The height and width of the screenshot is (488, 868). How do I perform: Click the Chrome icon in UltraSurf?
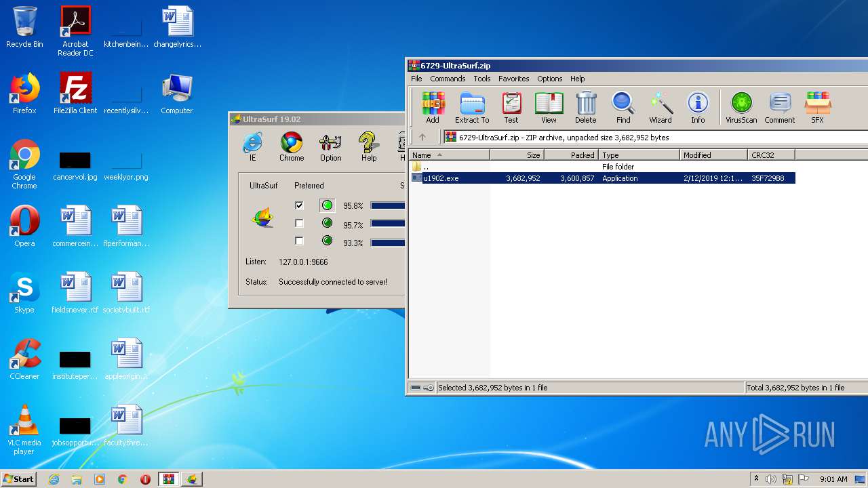point(292,147)
